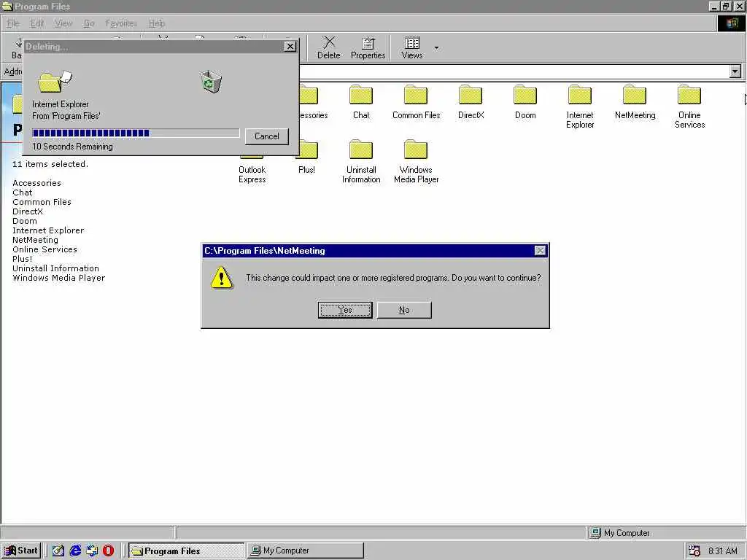Image resolution: width=747 pixels, height=560 pixels.
Task: Click 'Doom' in the selected items list
Action: coord(25,221)
